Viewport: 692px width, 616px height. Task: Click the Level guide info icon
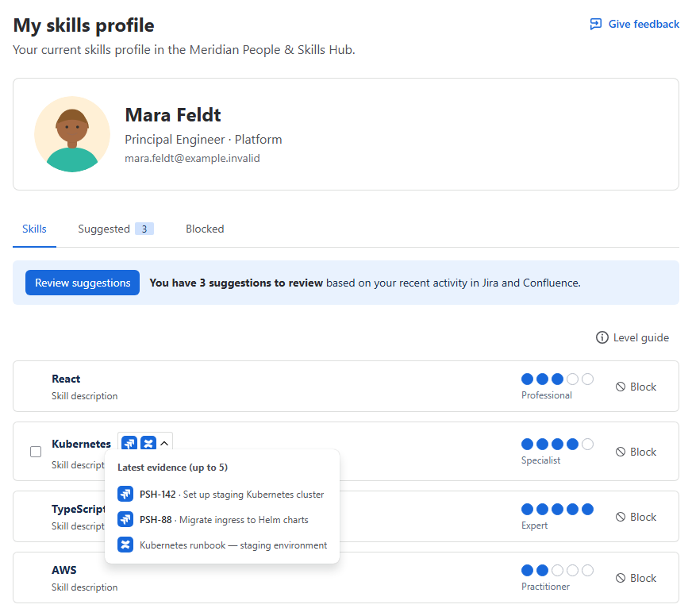pyautogui.click(x=602, y=337)
